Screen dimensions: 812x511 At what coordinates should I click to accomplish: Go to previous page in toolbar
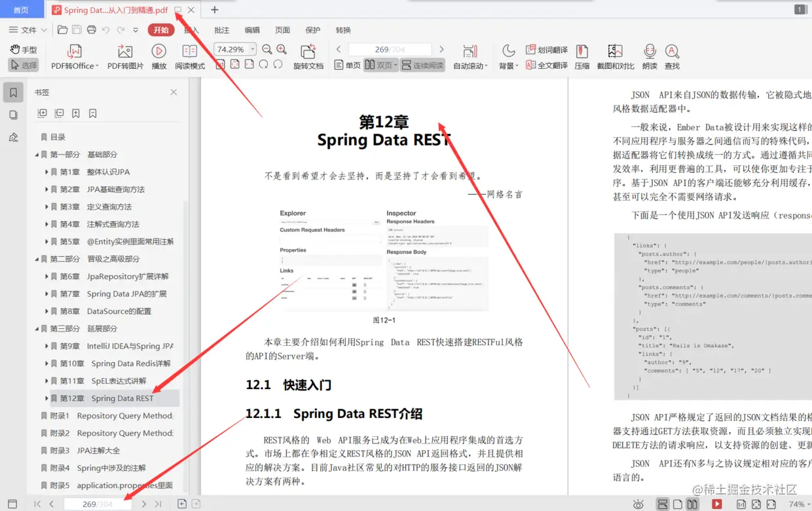pyautogui.click(x=339, y=50)
